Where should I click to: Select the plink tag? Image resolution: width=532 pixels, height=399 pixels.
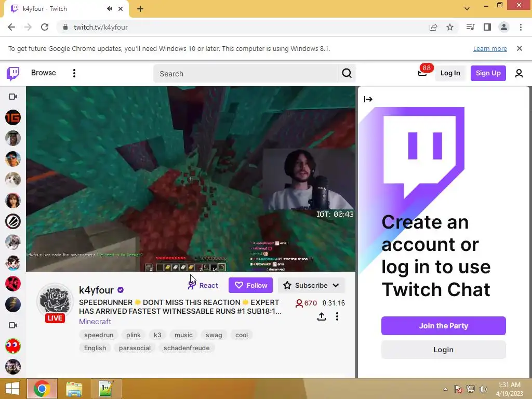(134, 335)
